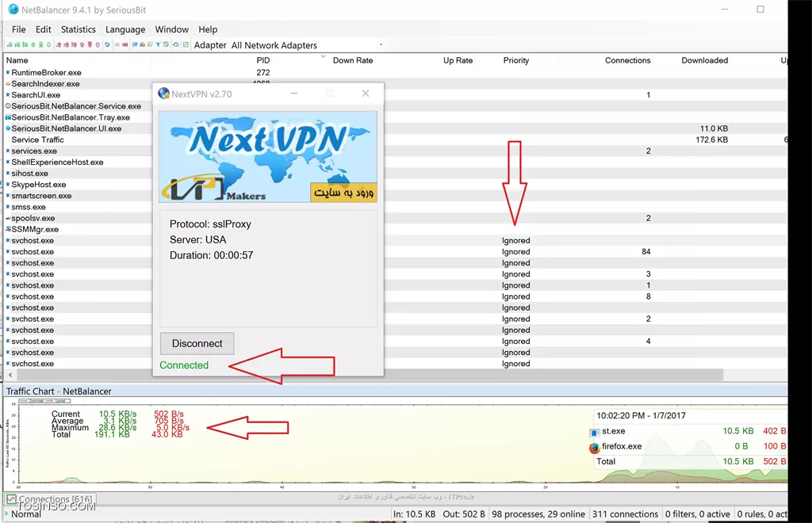Expand the All Network Adapters dropdown
Viewport: 812px width, 523px height.
point(381,45)
